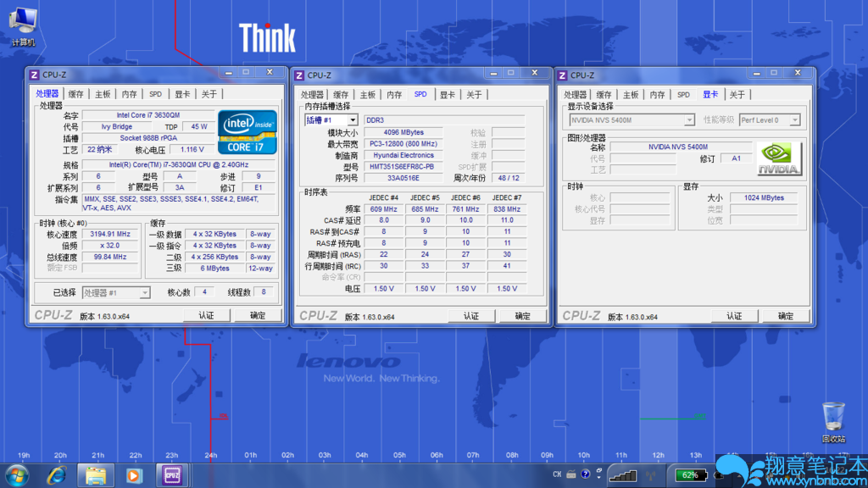Click the Ivy Bridge code name value
The height and width of the screenshot is (488, 868).
click(x=117, y=127)
